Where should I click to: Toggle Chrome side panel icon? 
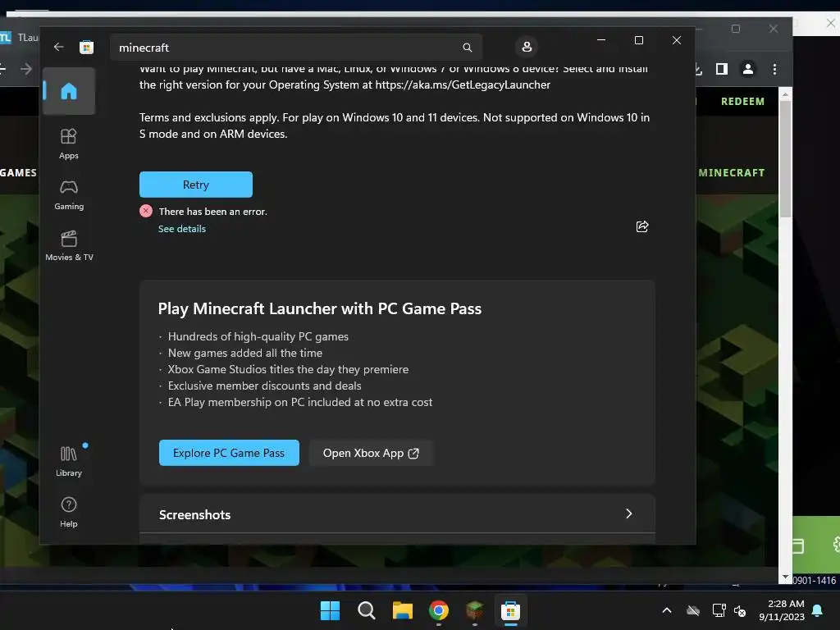(722, 69)
